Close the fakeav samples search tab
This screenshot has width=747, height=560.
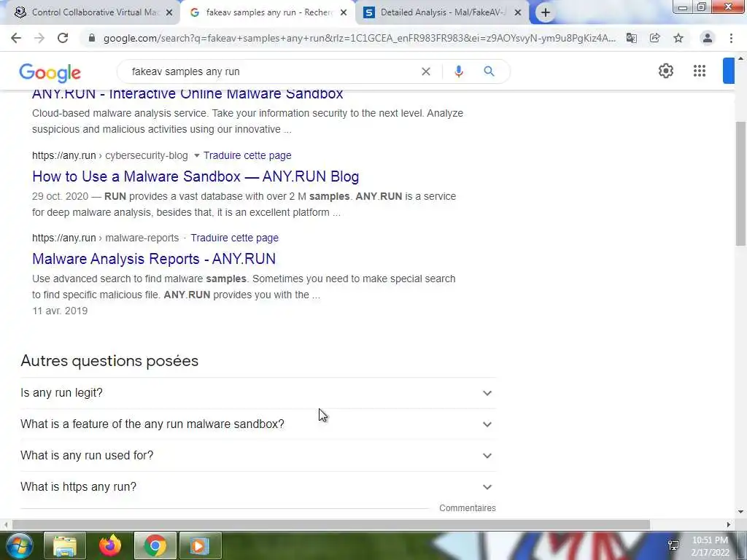(344, 13)
